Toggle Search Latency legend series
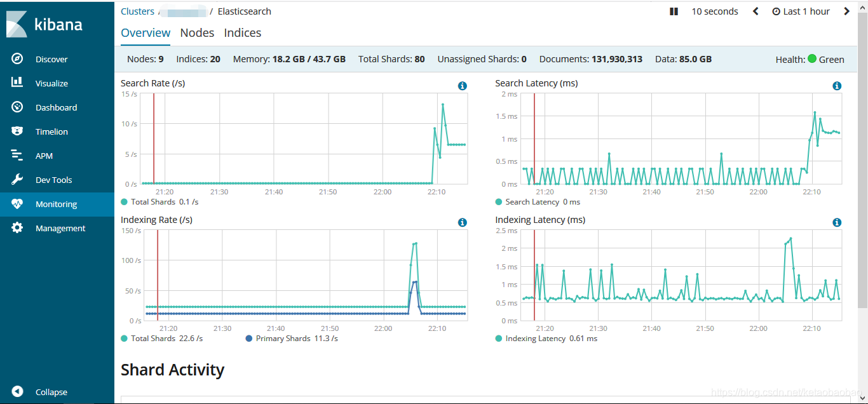 click(538, 202)
